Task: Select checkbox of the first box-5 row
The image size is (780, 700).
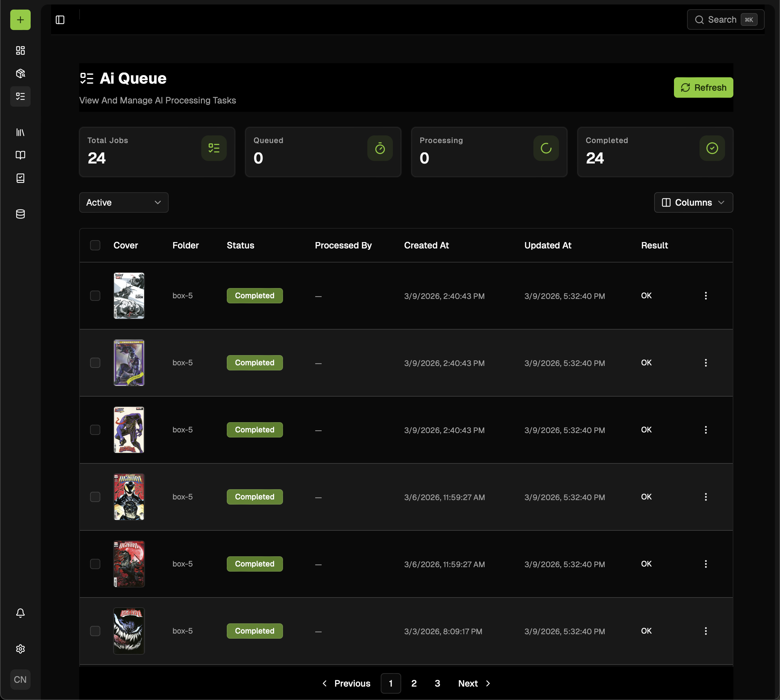Action: pos(95,295)
